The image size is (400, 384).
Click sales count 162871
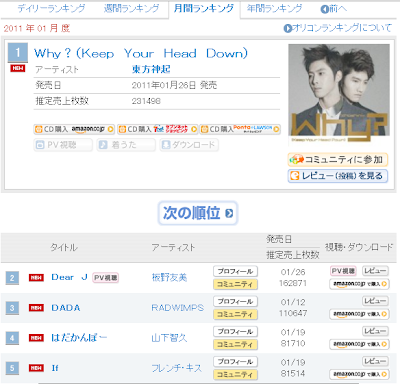click(293, 283)
